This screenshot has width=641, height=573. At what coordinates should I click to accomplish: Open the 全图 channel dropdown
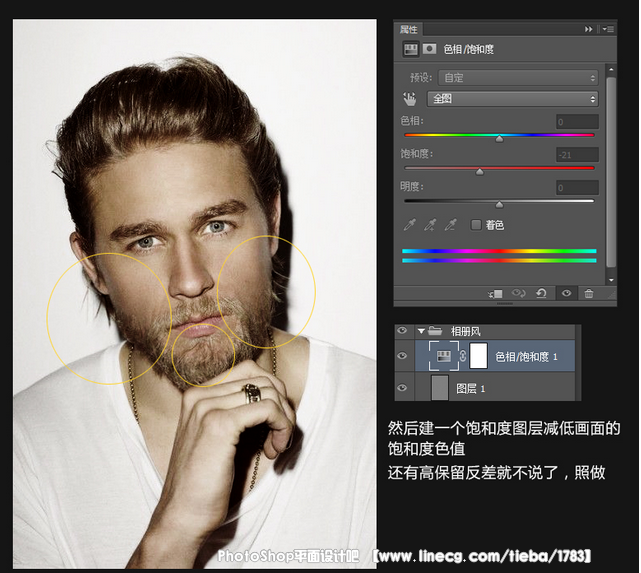(x=512, y=99)
